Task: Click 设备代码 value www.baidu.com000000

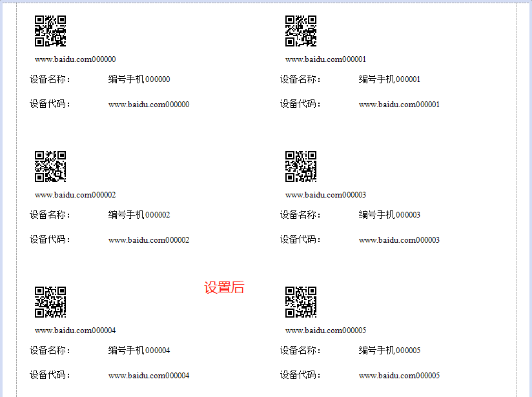Action: 149,105
